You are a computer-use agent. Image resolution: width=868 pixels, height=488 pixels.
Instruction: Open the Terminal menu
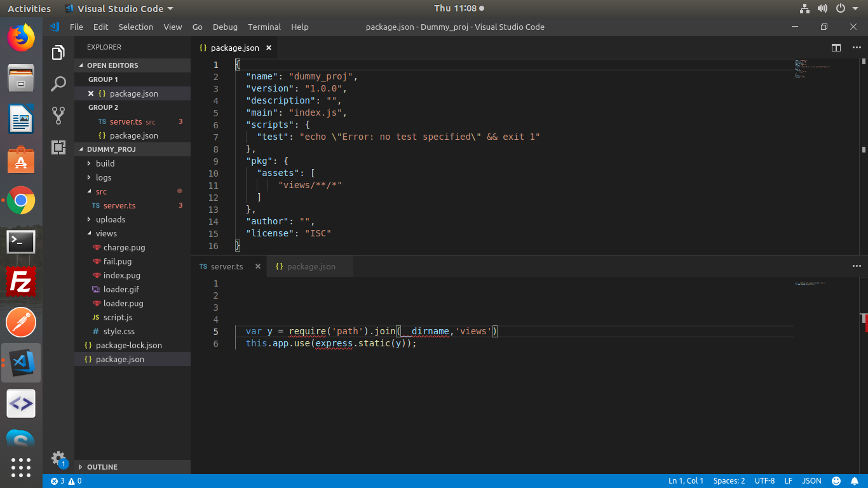264,27
